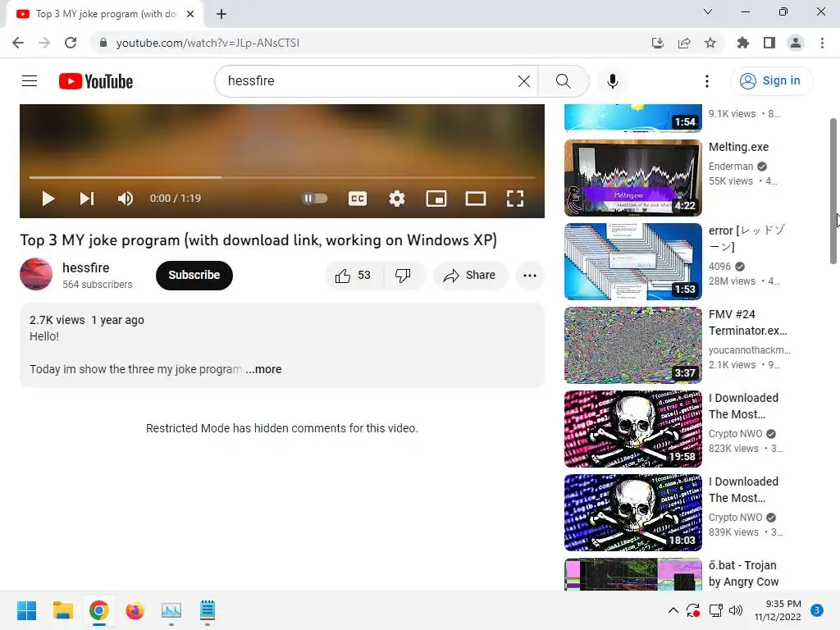Open Firefox from the taskbar
This screenshot has height=630, width=840.
(x=135, y=610)
